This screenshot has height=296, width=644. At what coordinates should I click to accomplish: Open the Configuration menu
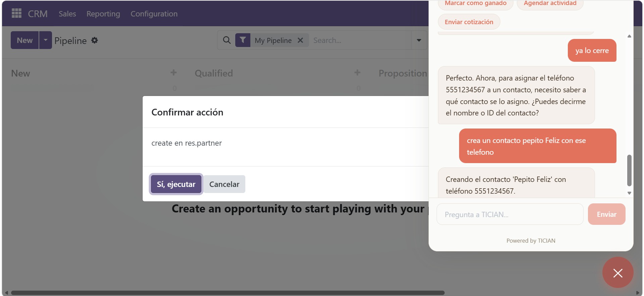[x=154, y=14]
